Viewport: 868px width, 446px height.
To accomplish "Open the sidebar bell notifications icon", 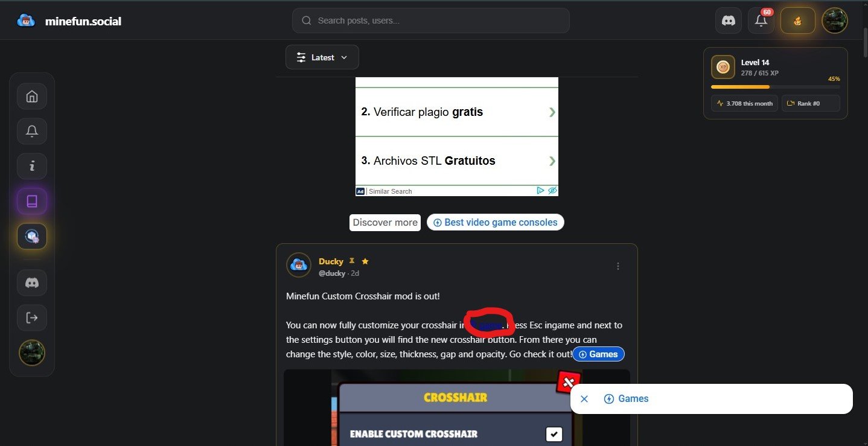I will click(32, 131).
